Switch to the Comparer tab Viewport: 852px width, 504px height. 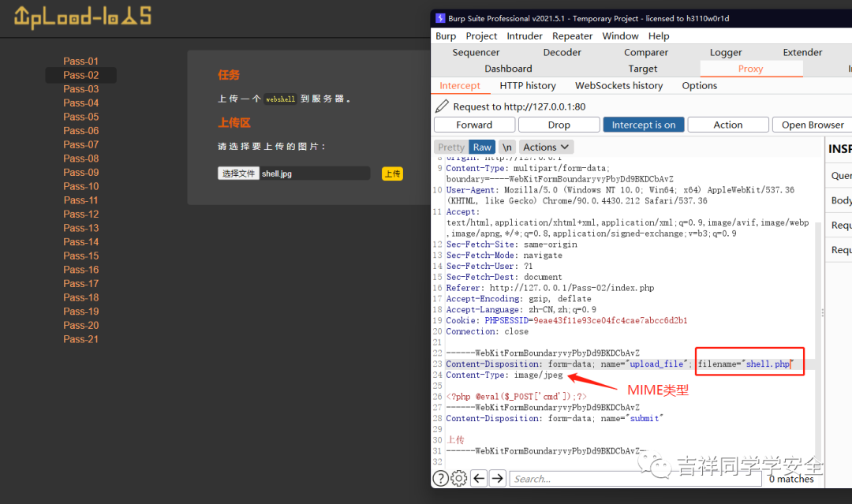(x=646, y=52)
